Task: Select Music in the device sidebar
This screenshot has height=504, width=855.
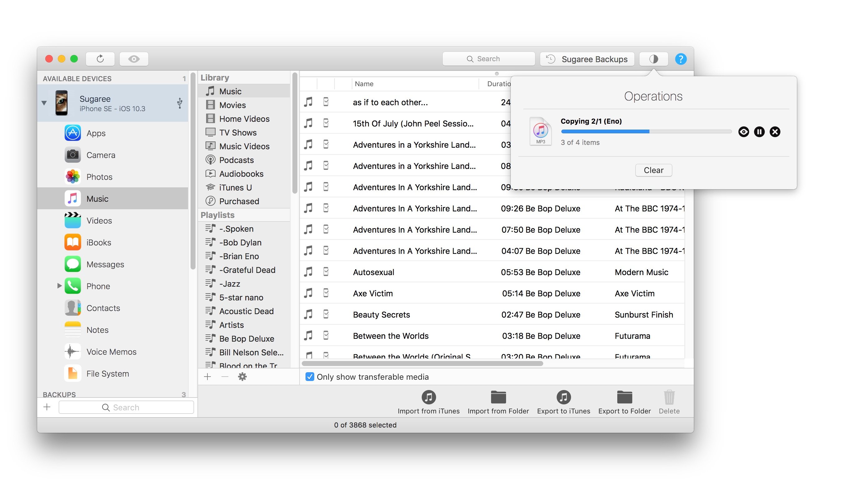Action: [x=112, y=199]
